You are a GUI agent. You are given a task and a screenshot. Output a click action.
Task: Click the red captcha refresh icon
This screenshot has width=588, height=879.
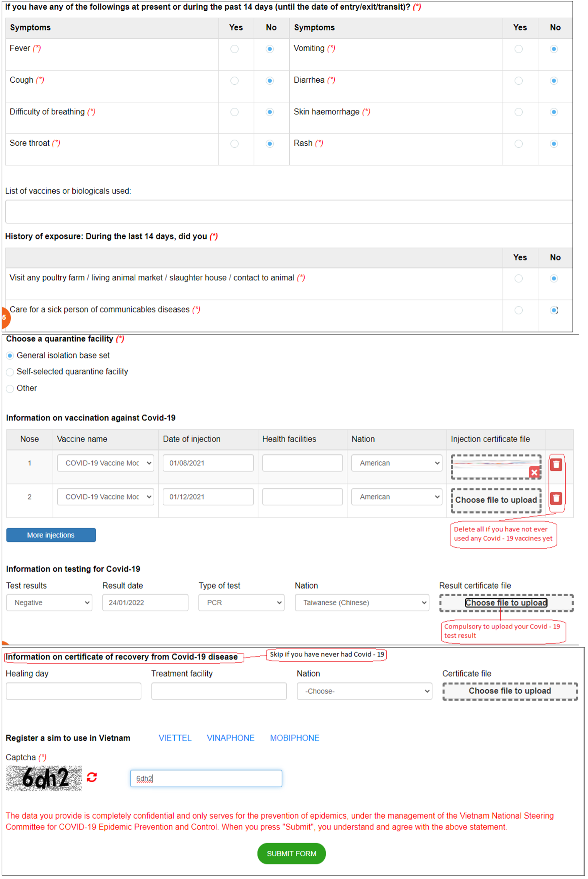point(92,777)
